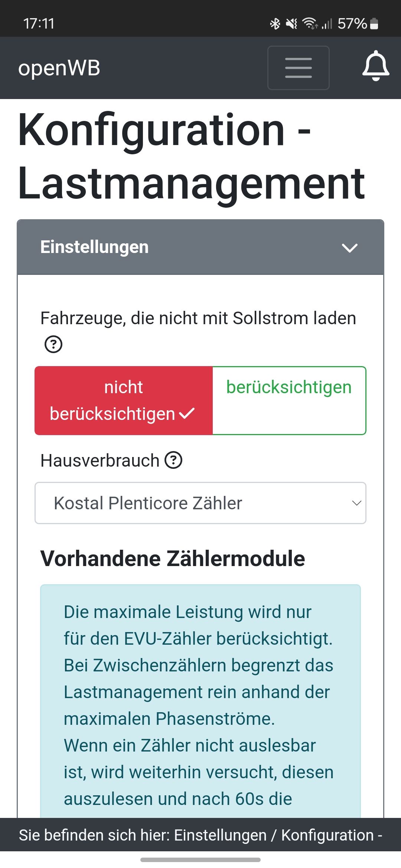Collapse the Einstellungen card using its chevron
Screen dimensions: 401x868
(x=349, y=247)
